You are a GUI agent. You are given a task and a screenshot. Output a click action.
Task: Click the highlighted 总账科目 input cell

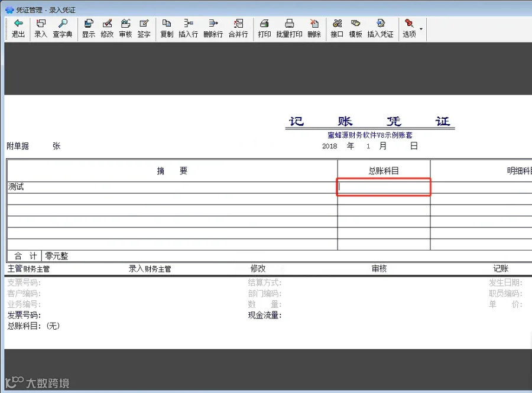point(384,187)
